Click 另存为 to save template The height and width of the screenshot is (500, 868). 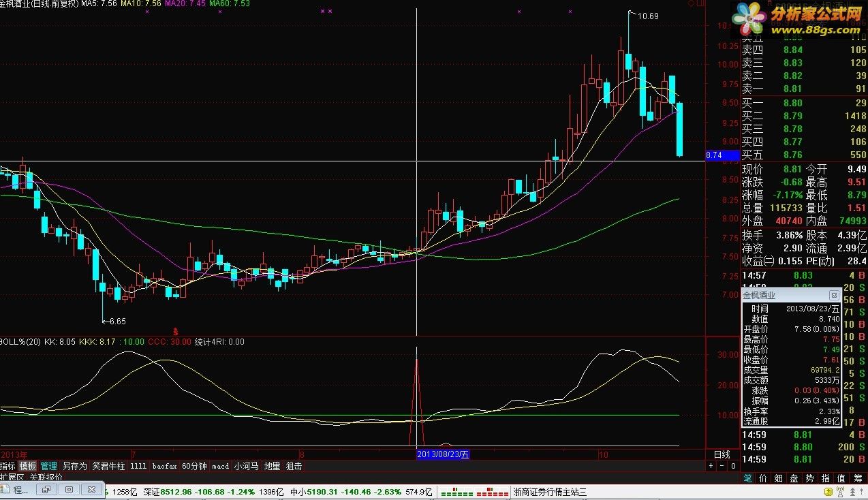[x=75, y=466]
